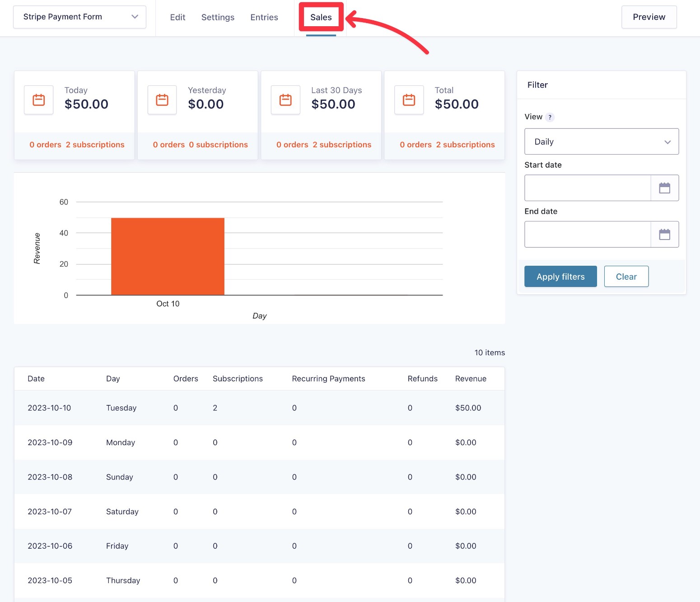Click the Total $50.00 amount
The image size is (700, 602).
tap(457, 104)
